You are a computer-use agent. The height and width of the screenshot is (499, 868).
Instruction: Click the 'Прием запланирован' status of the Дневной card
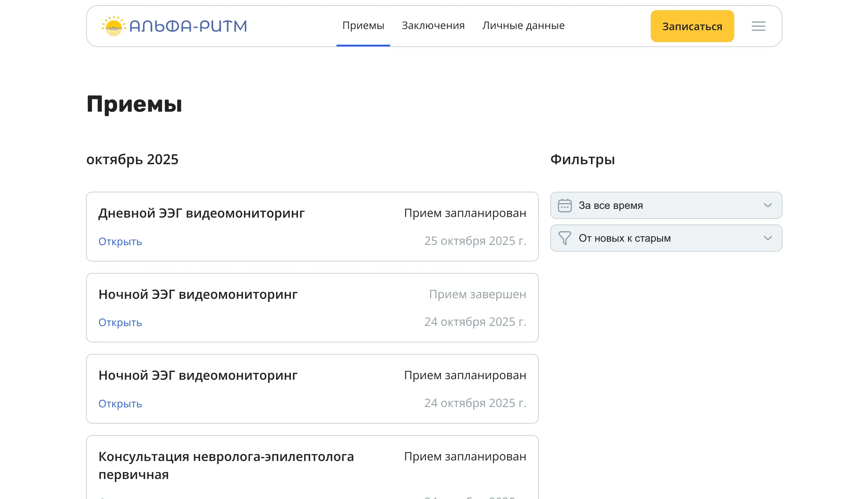point(465,213)
